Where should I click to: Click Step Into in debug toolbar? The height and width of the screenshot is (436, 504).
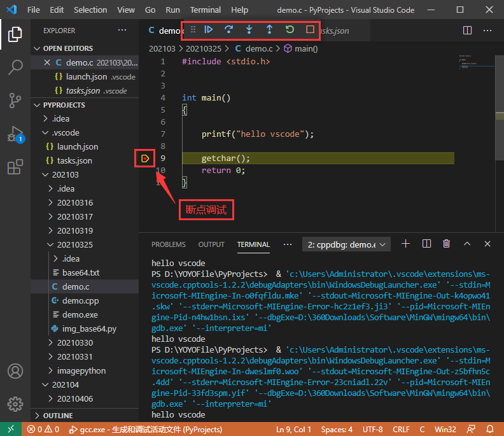249,29
